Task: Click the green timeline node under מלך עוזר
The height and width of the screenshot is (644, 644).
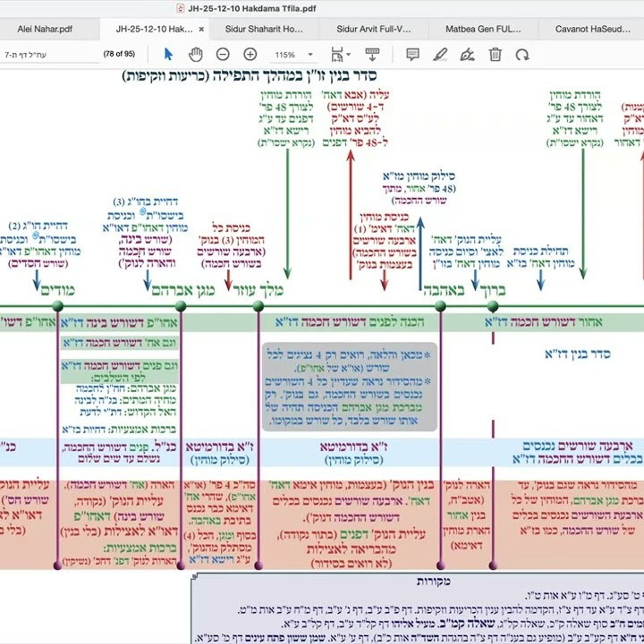Action: coord(258,306)
